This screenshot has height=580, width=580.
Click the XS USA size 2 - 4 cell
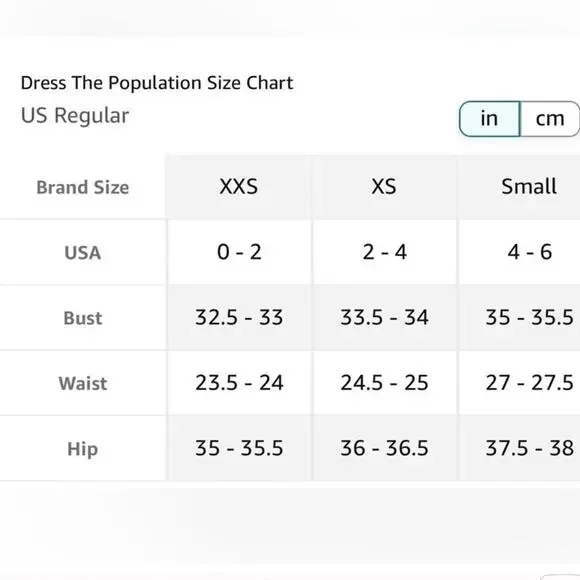384,252
